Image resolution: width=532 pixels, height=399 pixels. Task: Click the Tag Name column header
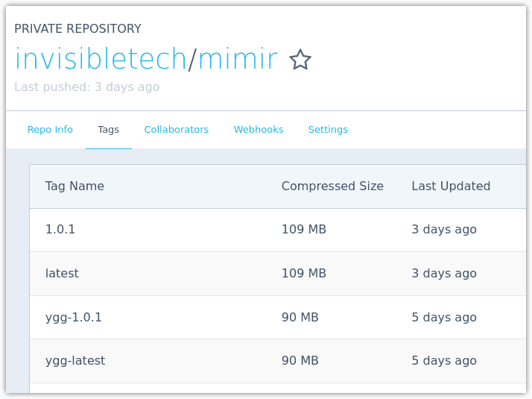pos(75,186)
